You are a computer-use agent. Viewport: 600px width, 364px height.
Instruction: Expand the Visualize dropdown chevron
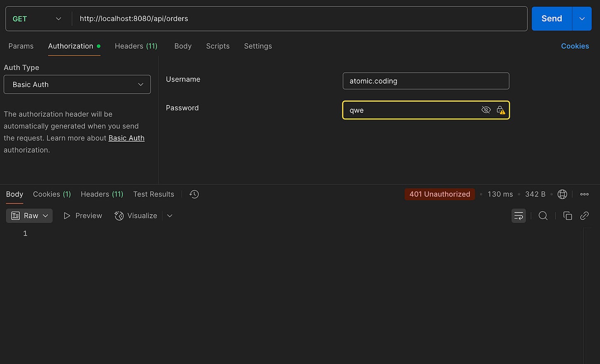pos(169,216)
